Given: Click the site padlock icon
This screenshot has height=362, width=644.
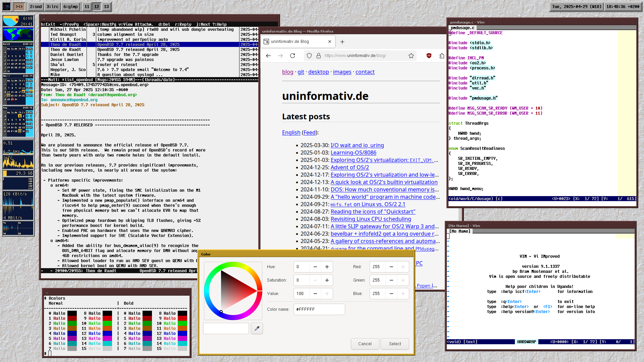Looking at the screenshot, I should 318,56.
